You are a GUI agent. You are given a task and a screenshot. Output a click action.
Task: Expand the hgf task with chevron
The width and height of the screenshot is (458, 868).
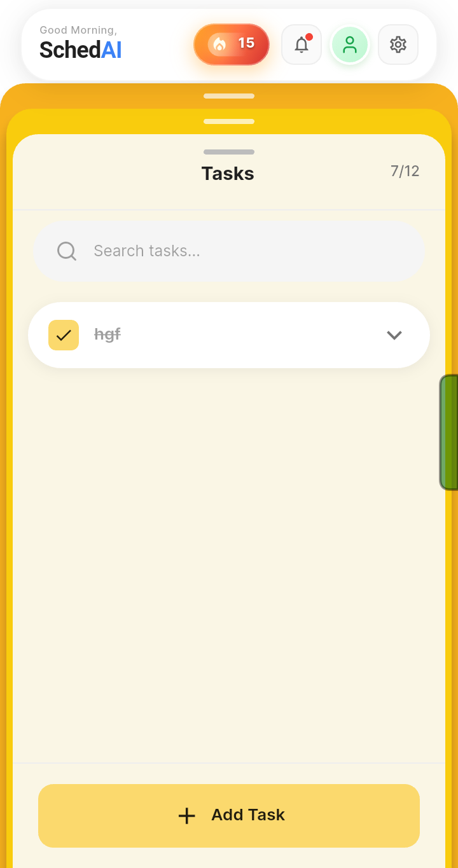(x=394, y=335)
